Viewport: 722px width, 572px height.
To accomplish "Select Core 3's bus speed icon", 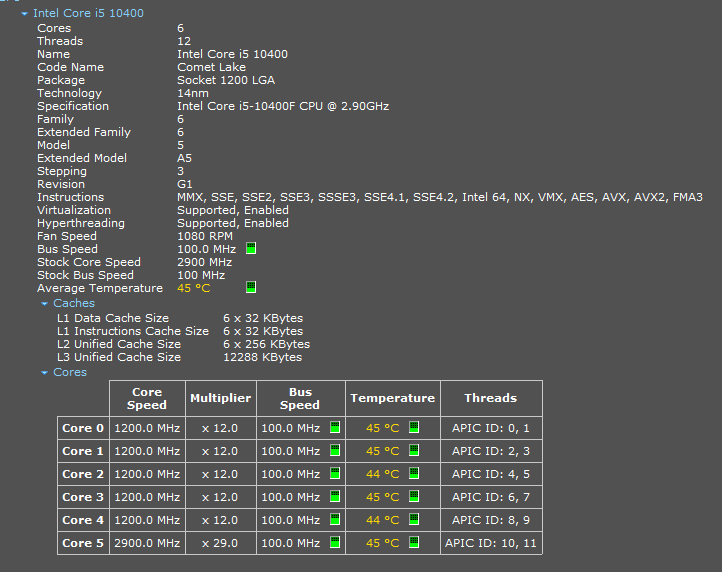I will (335, 497).
